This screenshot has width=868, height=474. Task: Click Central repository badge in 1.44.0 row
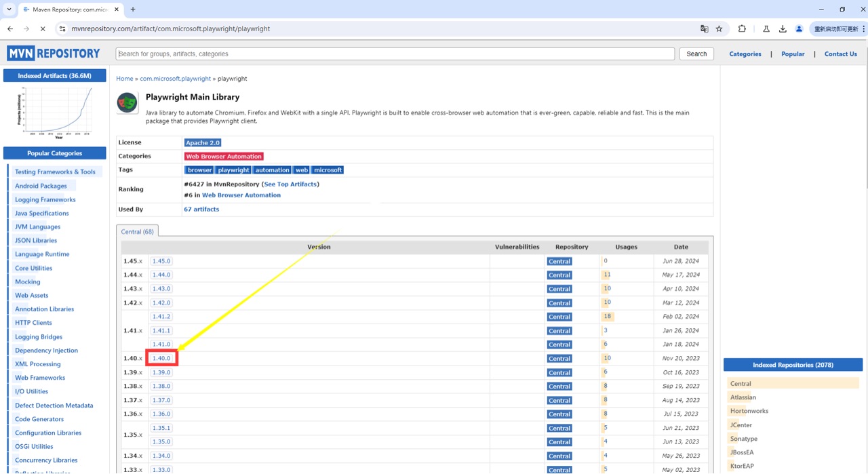(x=559, y=275)
